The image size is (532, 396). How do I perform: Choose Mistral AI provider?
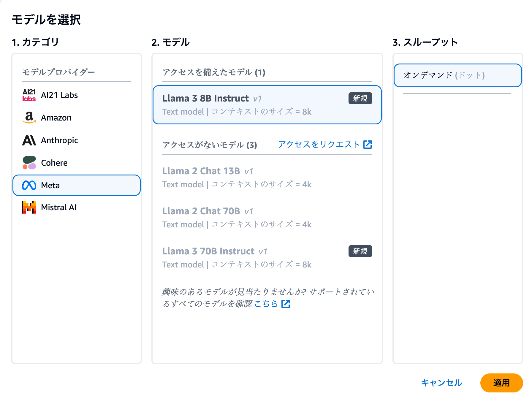point(77,207)
